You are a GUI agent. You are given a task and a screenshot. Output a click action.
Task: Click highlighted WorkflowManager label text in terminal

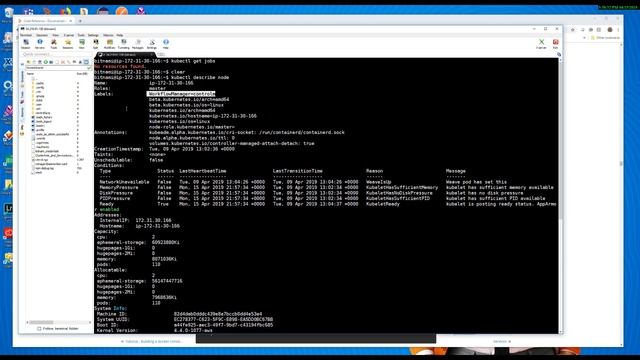click(181, 94)
